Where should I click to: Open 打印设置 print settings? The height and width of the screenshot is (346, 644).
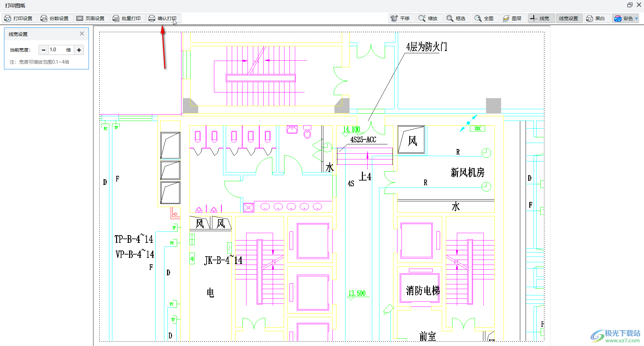(19, 18)
